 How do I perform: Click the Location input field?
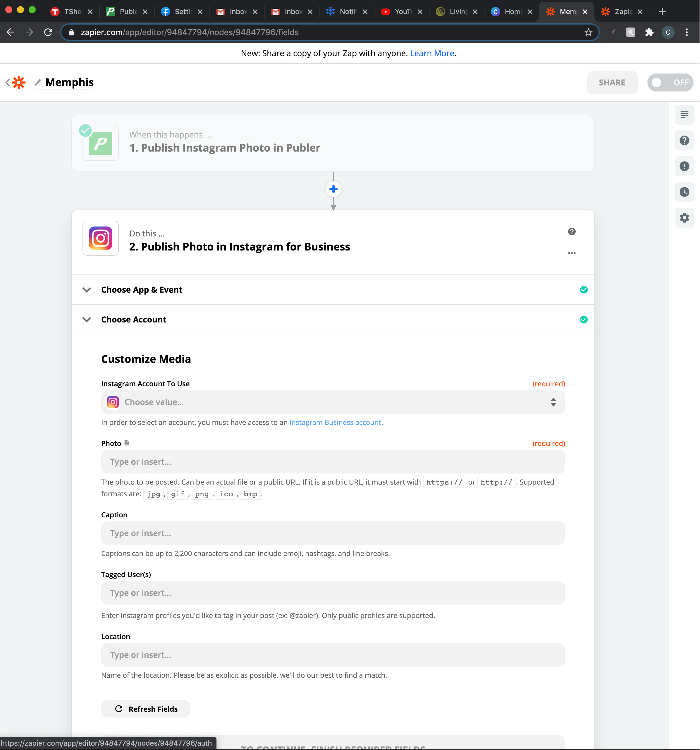(x=333, y=655)
